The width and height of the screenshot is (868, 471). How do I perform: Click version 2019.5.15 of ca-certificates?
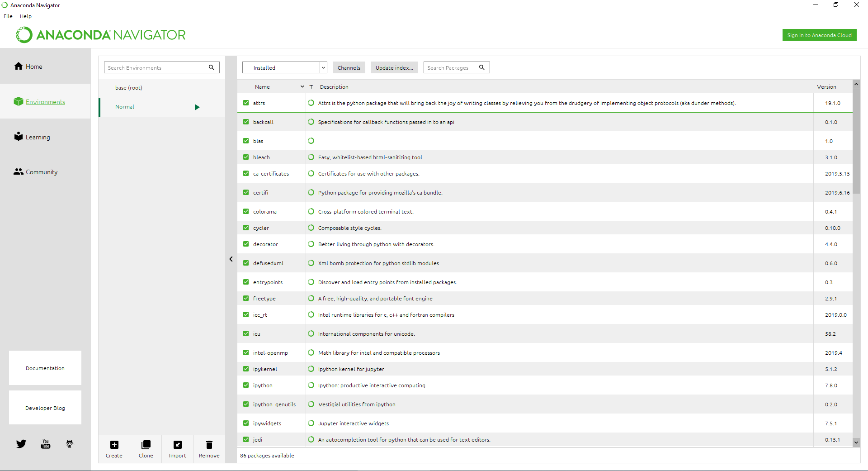(837, 174)
